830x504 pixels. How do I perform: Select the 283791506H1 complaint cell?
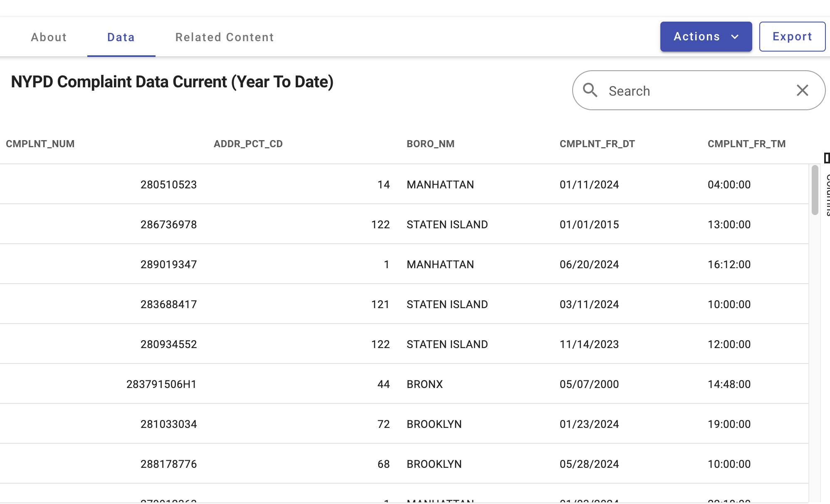pyautogui.click(x=161, y=384)
